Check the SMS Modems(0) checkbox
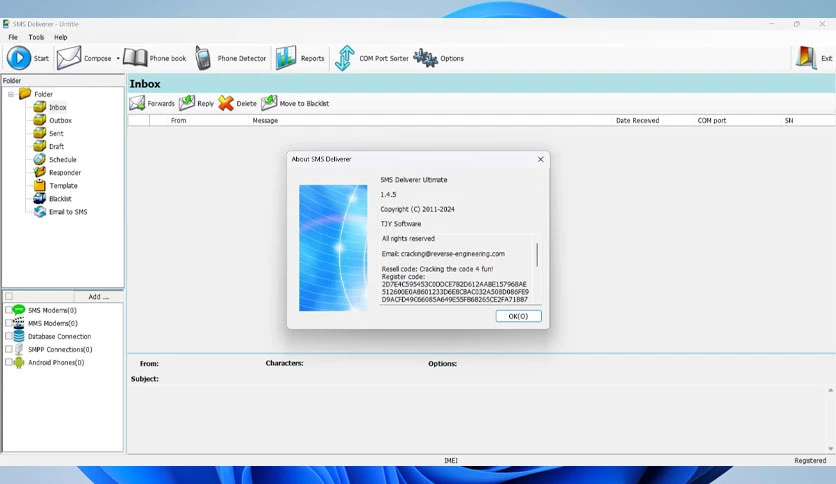The image size is (836, 484). [x=9, y=310]
